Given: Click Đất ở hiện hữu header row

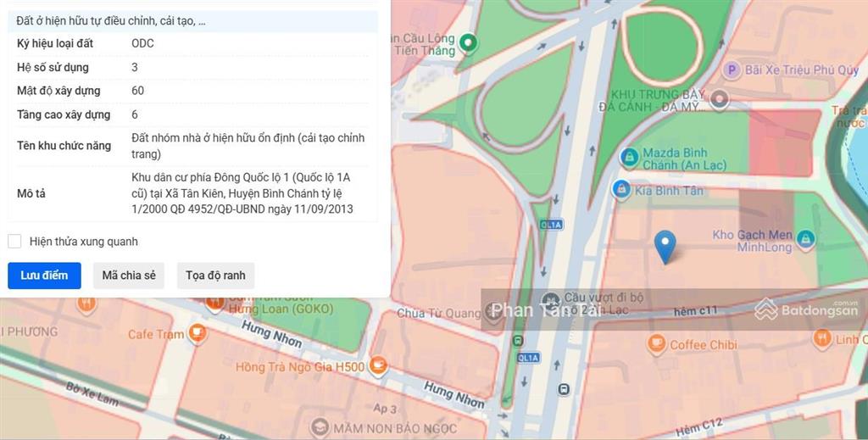Looking at the screenshot, I should (193, 21).
